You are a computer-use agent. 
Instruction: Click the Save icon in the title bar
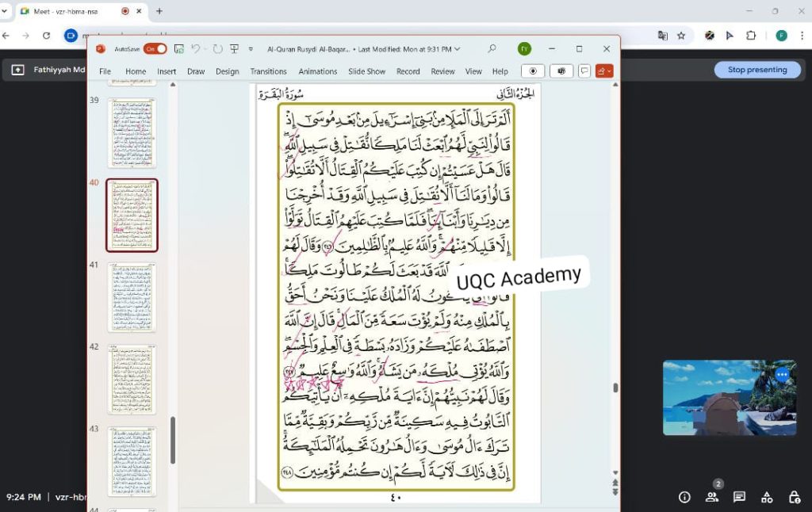[x=179, y=49]
